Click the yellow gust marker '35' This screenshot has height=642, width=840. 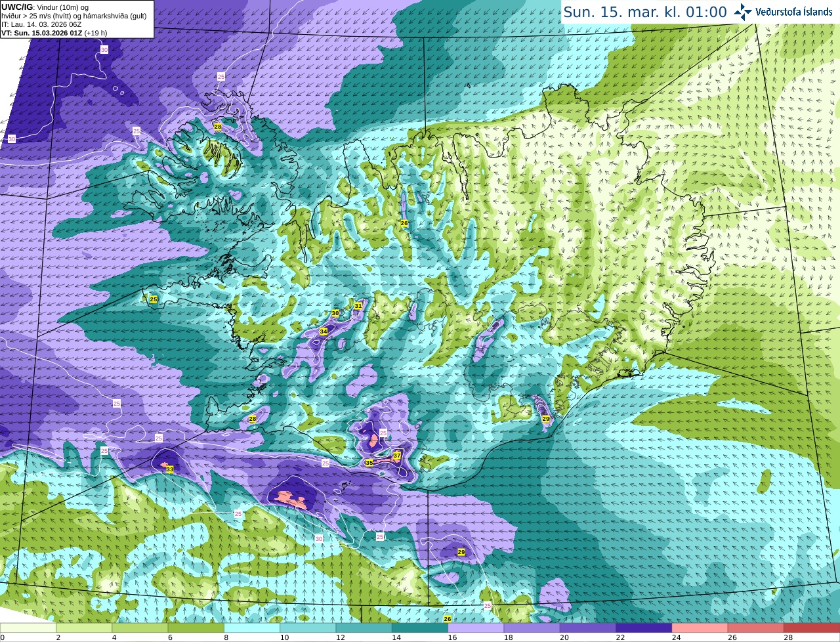[369, 463]
